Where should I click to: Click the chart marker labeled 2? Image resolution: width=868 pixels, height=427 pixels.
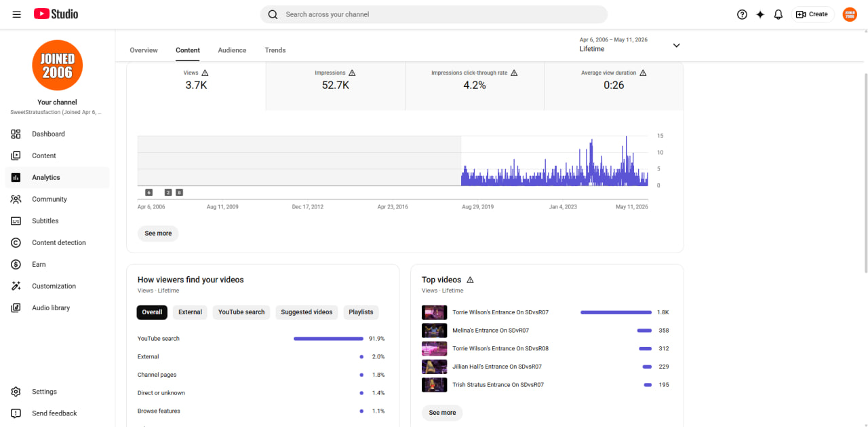(168, 192)
